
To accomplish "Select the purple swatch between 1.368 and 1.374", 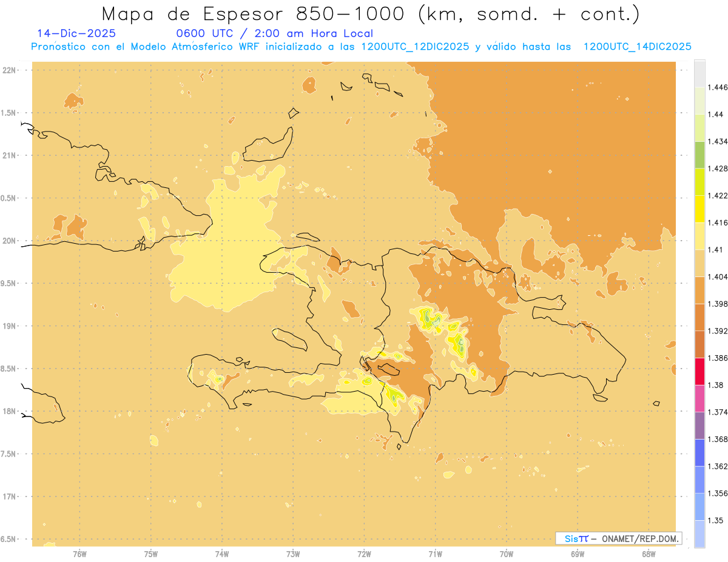I will 699,426.
